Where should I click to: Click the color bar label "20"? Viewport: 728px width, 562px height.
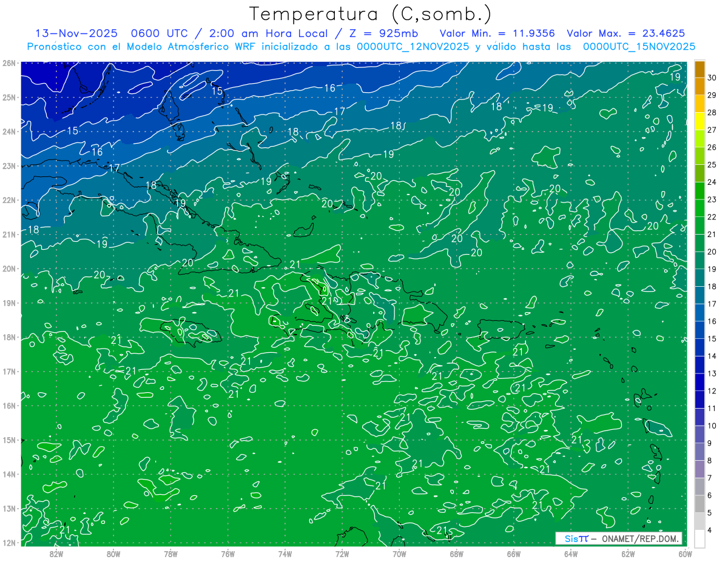pos(712,252)
